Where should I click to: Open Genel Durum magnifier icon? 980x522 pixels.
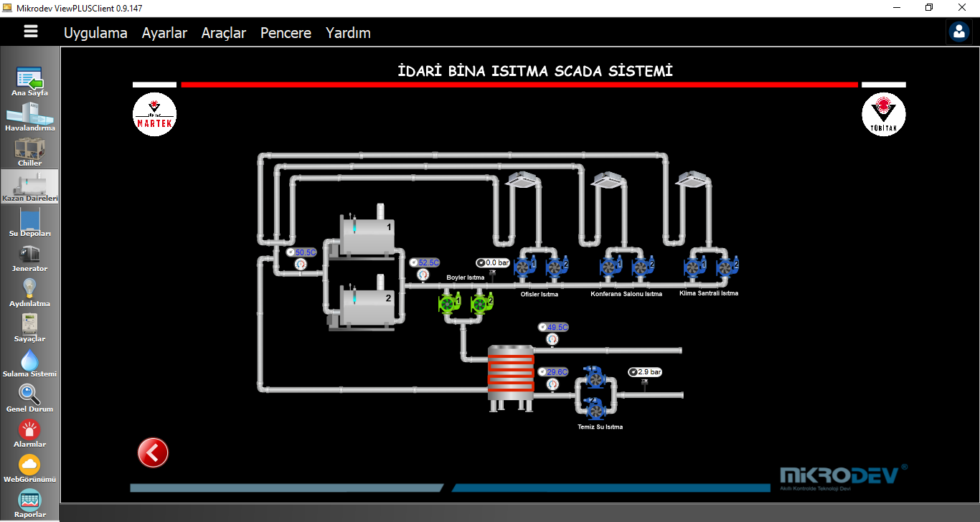click(29, 394)
